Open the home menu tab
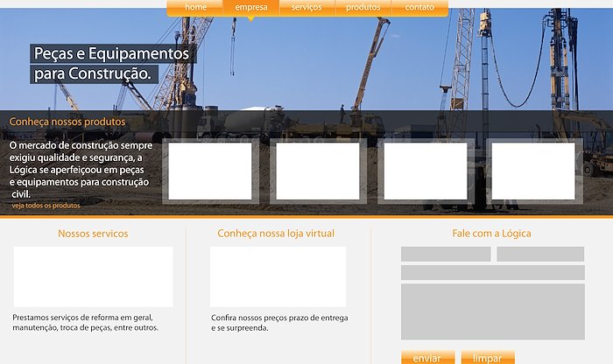Image resolution: width=613 pixels, height=364 pixels. pos(195,7)
